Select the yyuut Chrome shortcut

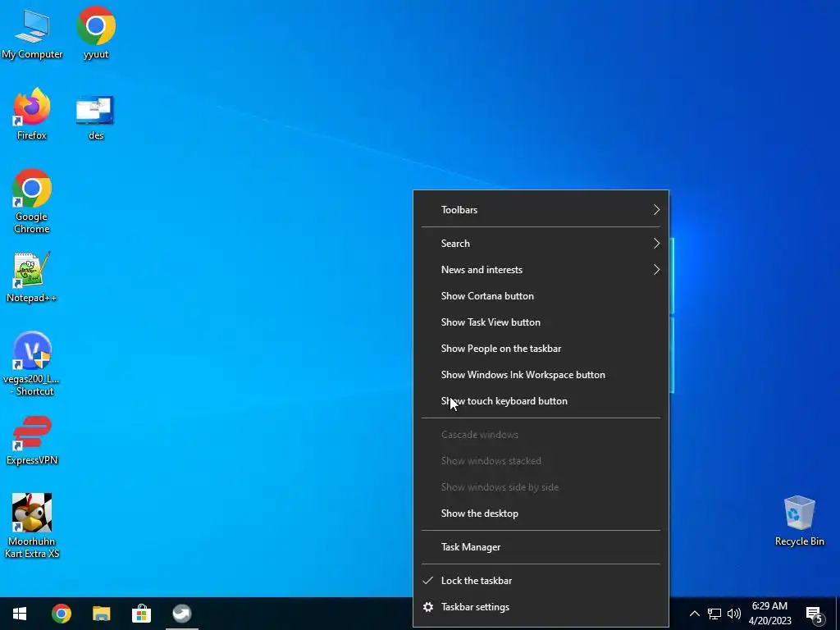pos(96,33)
